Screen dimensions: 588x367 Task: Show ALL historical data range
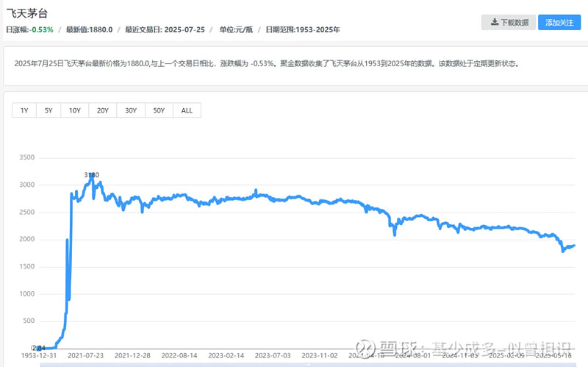[187, 110]
